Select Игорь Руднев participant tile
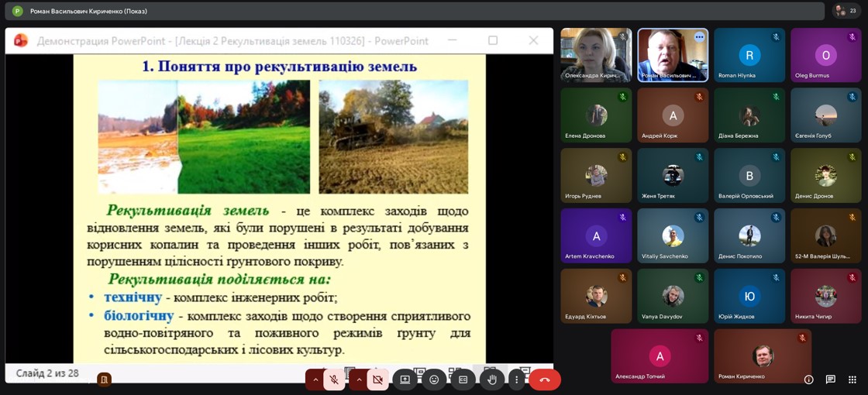 click(596, 176)
